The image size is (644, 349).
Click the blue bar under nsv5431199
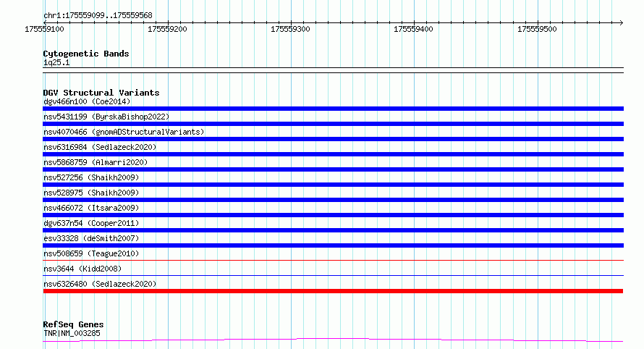pyautogui.click(x=333, y=124)
